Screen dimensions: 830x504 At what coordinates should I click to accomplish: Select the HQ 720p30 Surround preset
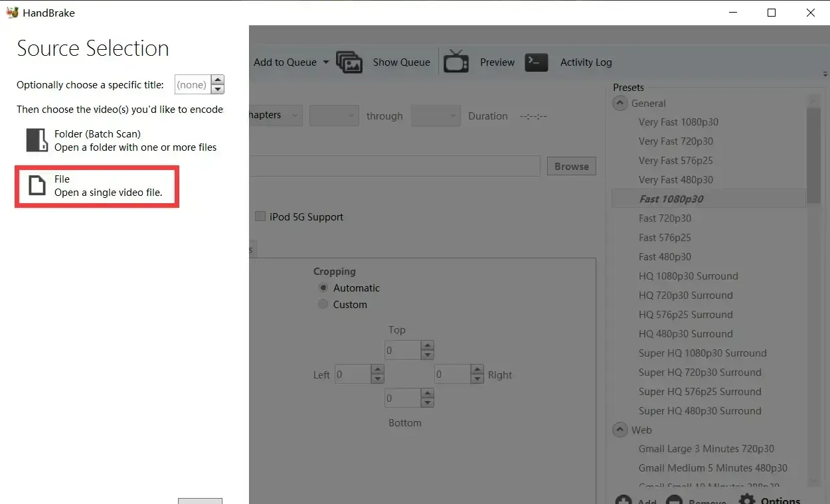click(686, 295)
